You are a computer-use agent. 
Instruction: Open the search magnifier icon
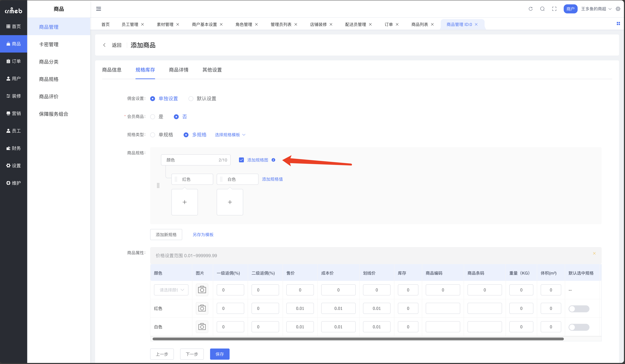[x=542, y=9]
